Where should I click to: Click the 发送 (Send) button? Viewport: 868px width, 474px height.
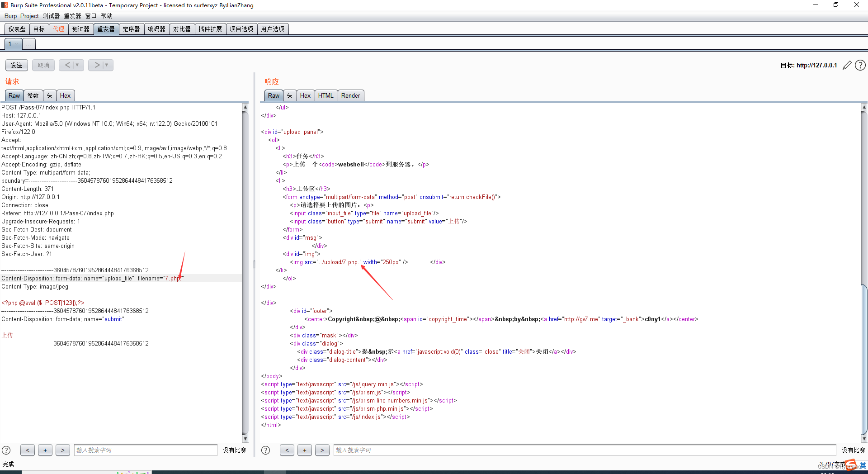click(x=17, y=65)
